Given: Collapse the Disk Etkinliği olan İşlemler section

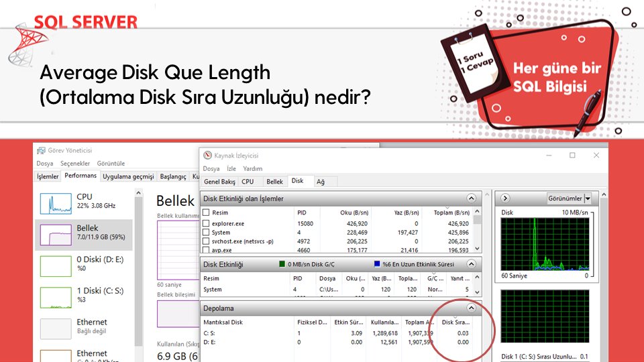Looking at the screenshot, I should pos(471,198).
